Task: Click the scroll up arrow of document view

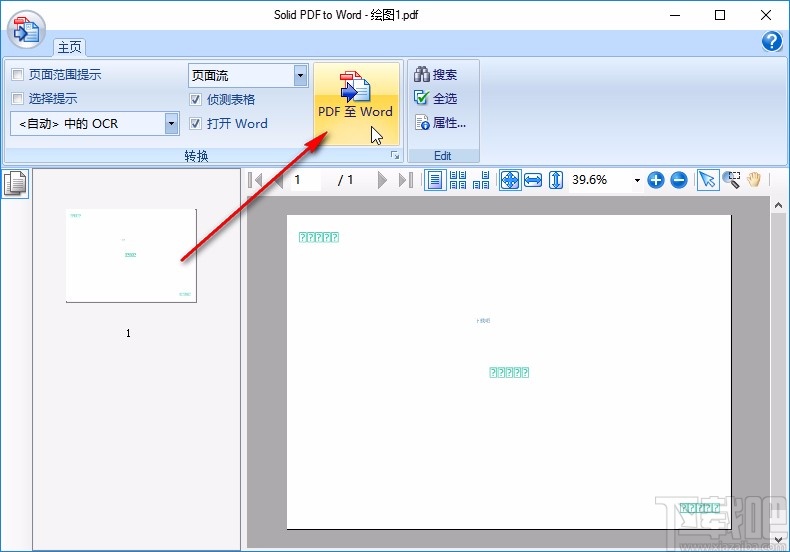Action: [778, 205]
